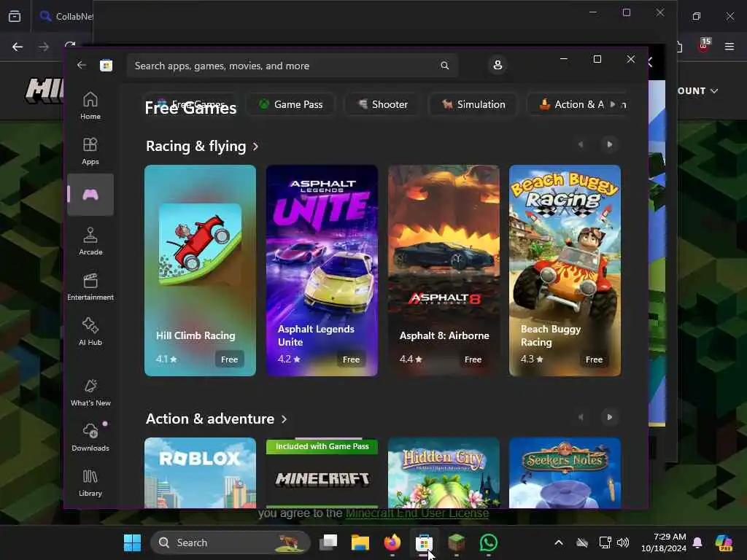This screenshot has height=560, width=747.
Task: Show previous Racing & flying games
Action: pyautogui.click(x=580, y=144)
